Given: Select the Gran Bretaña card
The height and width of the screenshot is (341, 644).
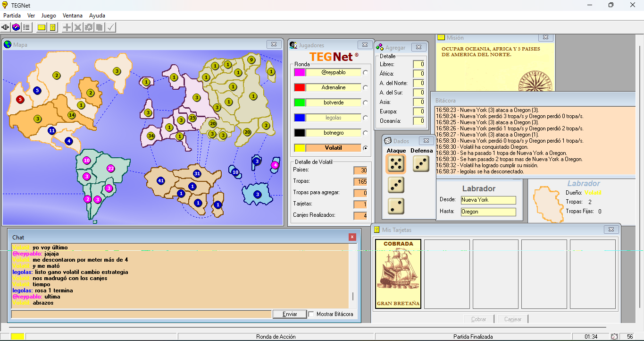Looking at the screenshot, I should pos(398,274).
